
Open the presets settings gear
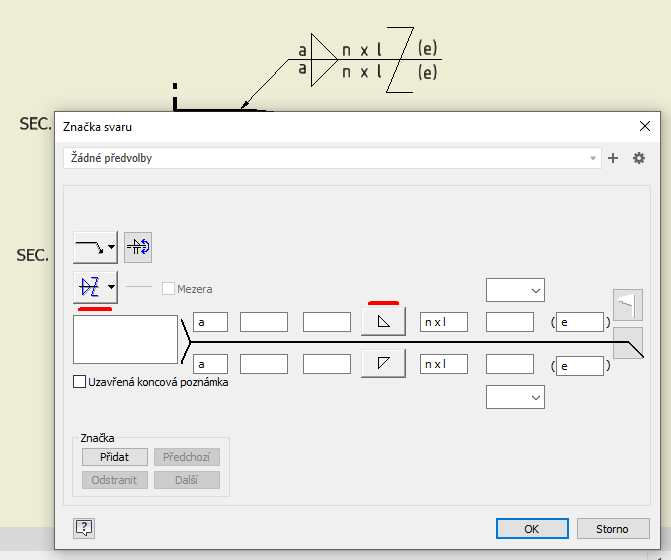click(640, 158)
